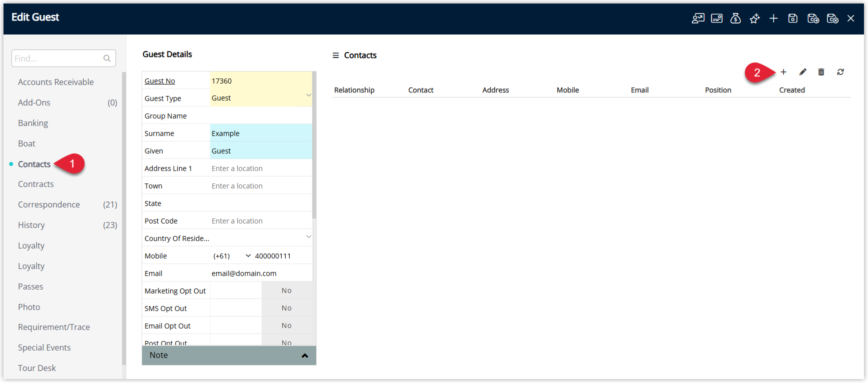This screenshot has width=868, height=383.
Task: Sort by Mobile column header
Action: 568,90
